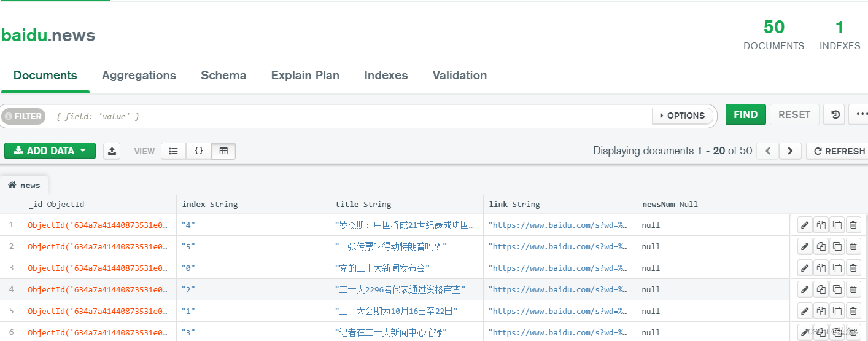Switch to table view

[223, 151]
